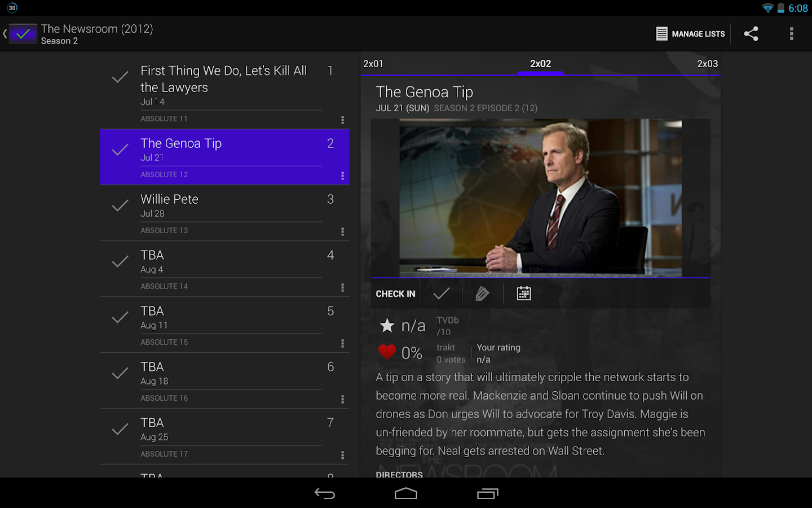The width and height of the screenshot is (812, 508).
Task: Tap the collected tag icon
Action: (x=482, y=294)
